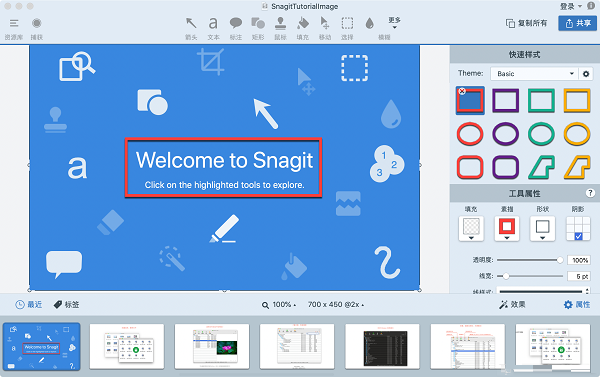Open the More tools dropdown (更多)

point(394,23)
